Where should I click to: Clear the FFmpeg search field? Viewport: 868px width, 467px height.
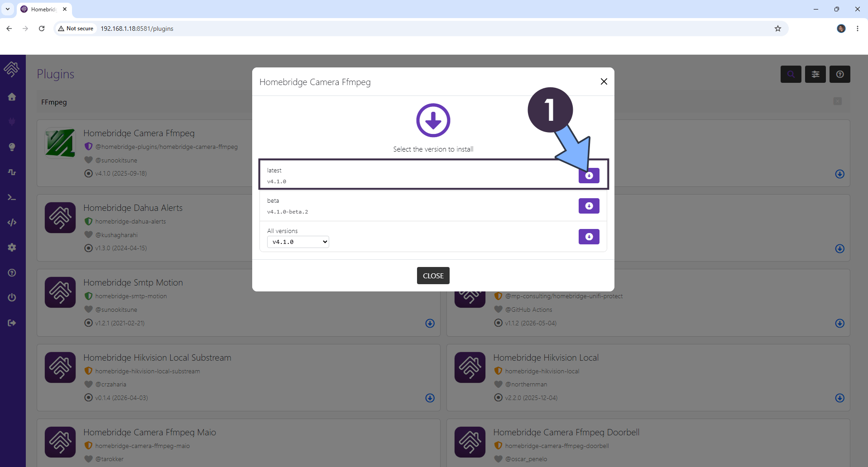pos(837,101)
